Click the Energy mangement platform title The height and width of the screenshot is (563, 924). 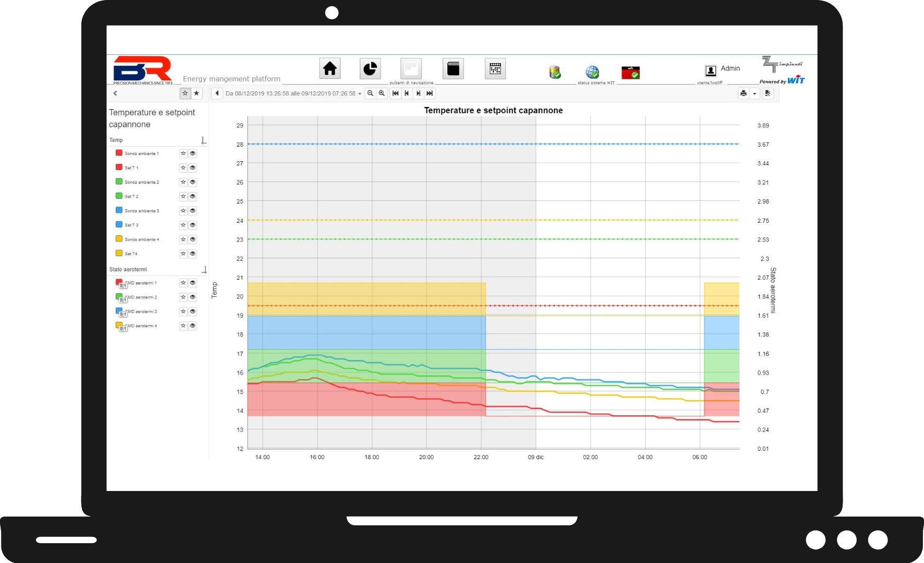click(x=232, y=79)
